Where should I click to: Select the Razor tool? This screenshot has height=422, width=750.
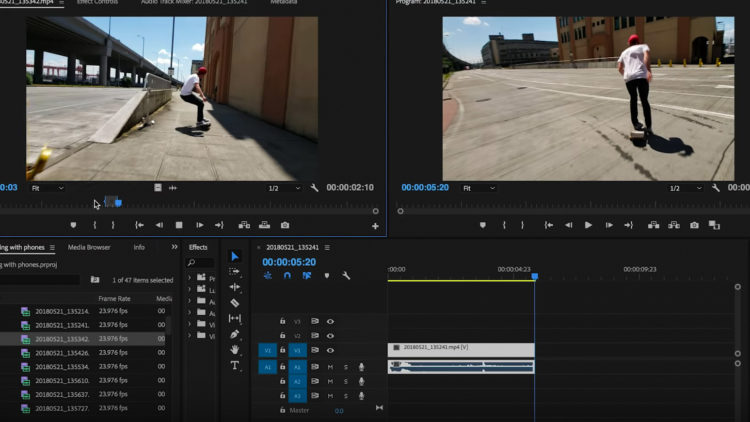tap(234, 302)
